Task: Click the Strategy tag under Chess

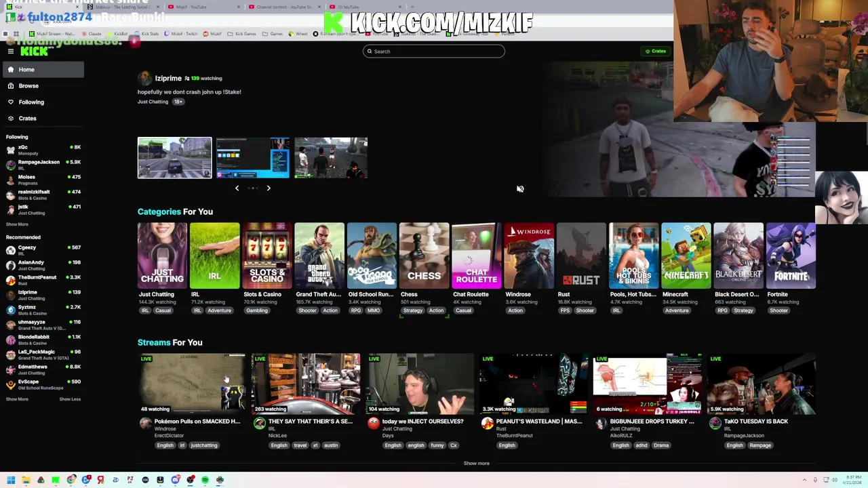Action: point(413,310)
